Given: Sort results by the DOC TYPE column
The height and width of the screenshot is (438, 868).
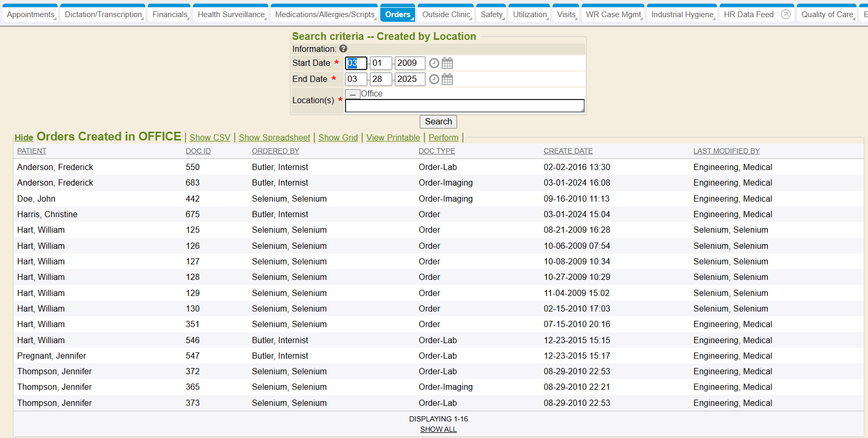Looking at the screenshot, I should 436,151.
